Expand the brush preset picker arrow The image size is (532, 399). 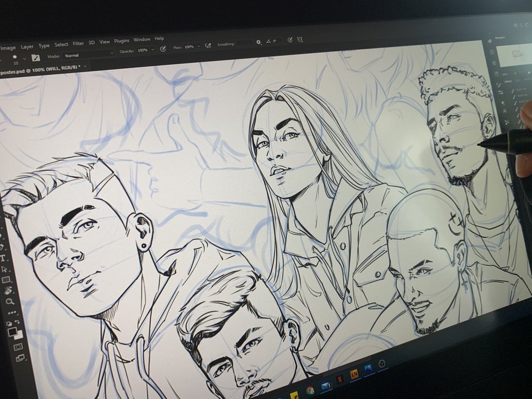pyautogui.click(x=24, y=59)
